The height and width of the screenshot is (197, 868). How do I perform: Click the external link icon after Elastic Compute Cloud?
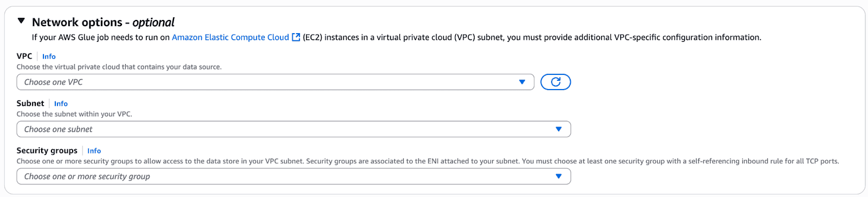point(296,37)
